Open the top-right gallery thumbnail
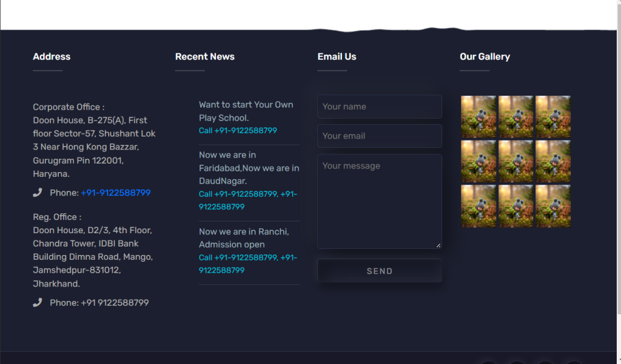Screen dimensions: 621x364 (x=553, y=116)
